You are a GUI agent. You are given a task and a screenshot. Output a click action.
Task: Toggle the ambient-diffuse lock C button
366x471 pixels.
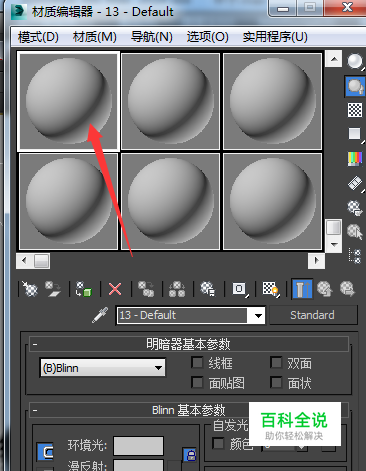coord(45,452)
